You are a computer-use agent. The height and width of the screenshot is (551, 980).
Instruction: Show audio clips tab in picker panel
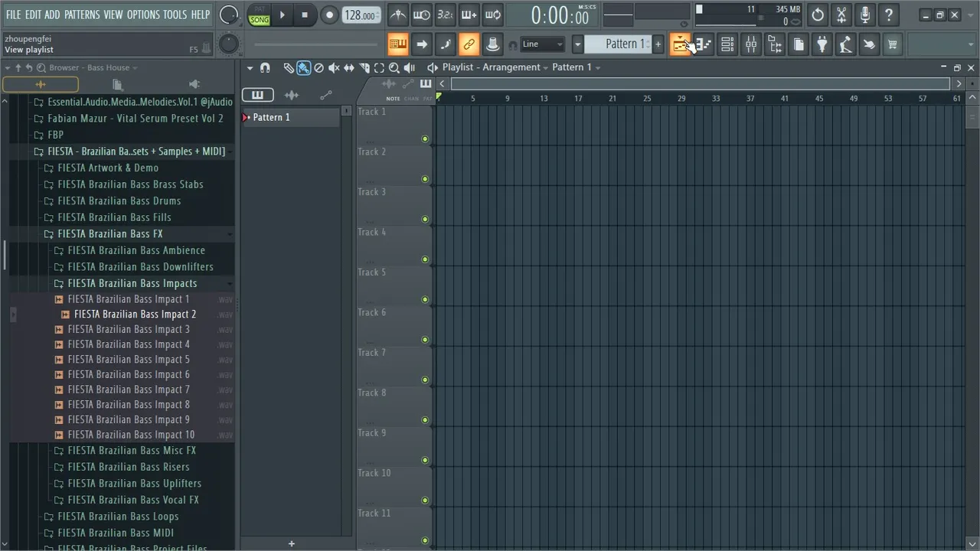point(292,95)
